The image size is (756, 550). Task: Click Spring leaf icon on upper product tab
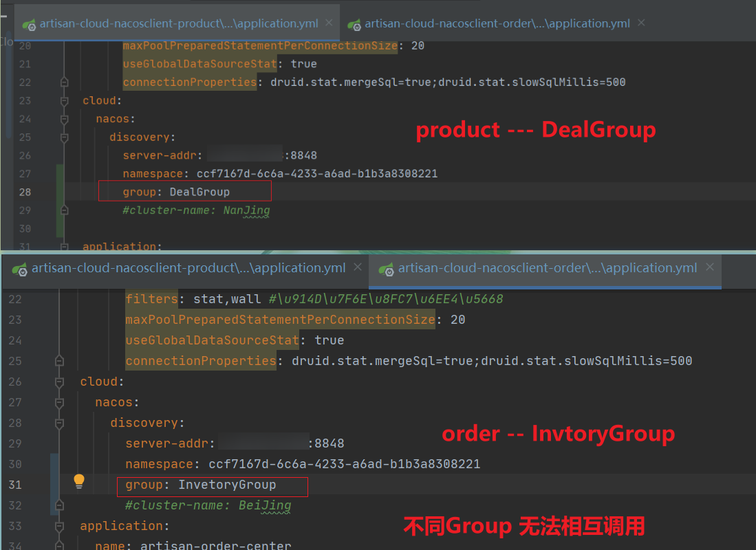point(29,24)
